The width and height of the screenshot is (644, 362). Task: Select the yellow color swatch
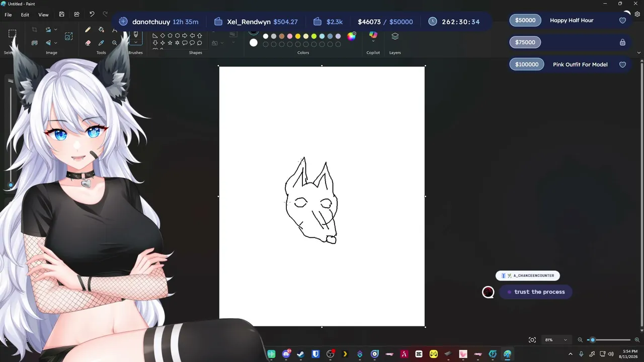[x=298, y=36]
